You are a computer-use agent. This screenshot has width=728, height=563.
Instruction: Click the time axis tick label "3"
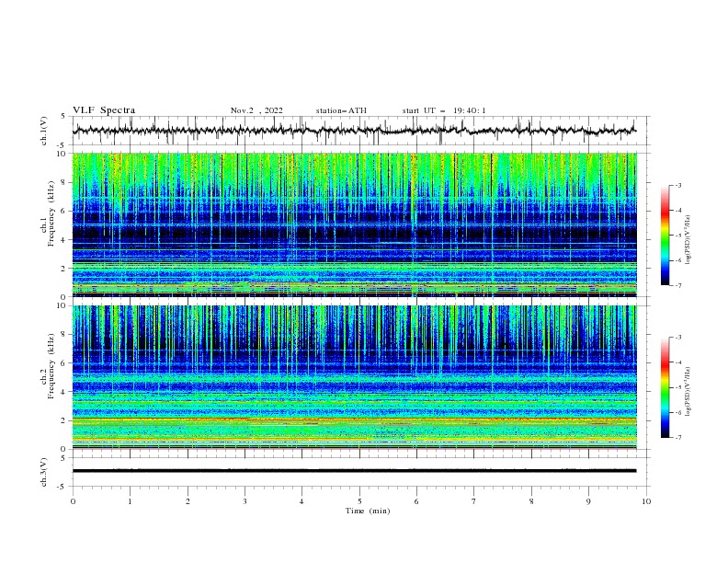pos(245,501)
